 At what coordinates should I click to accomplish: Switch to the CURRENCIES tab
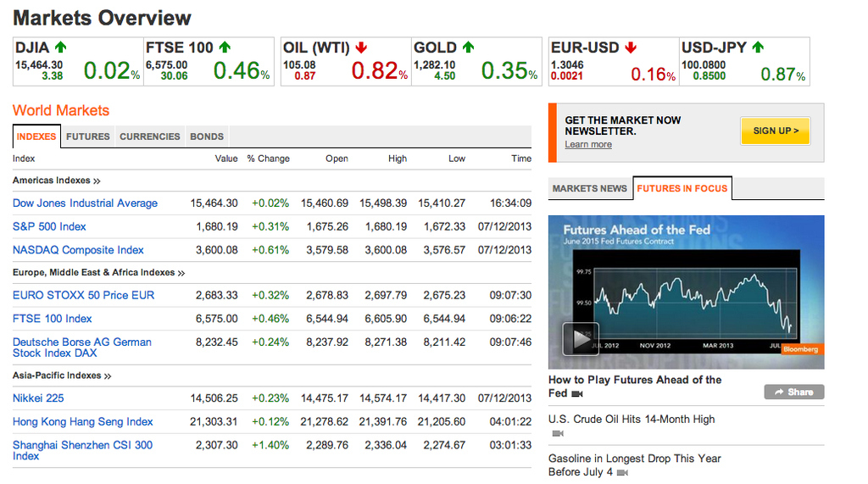tap(150, 136)
